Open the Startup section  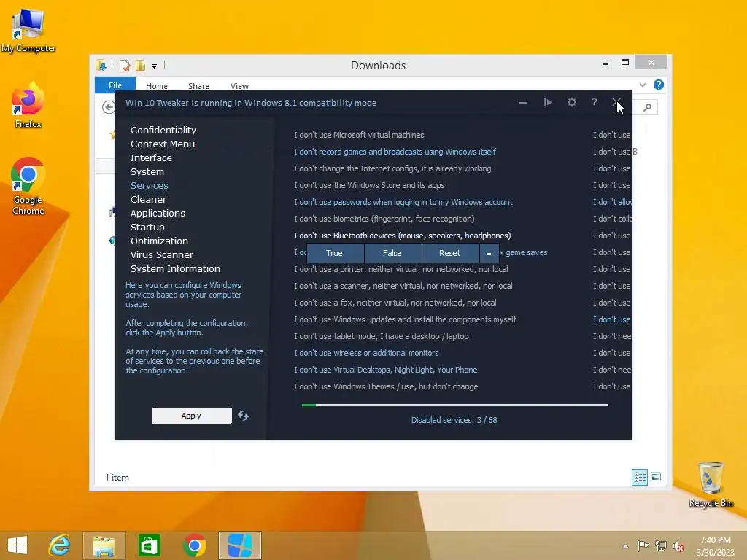147,227
